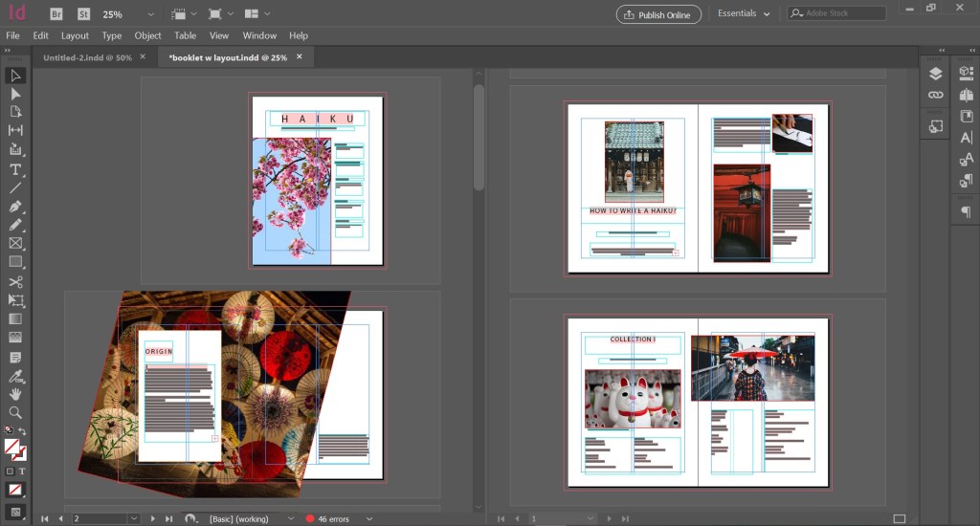980x526 pixels.
Task: Click the Publish Online button
Action: click(x=658, y=14)
